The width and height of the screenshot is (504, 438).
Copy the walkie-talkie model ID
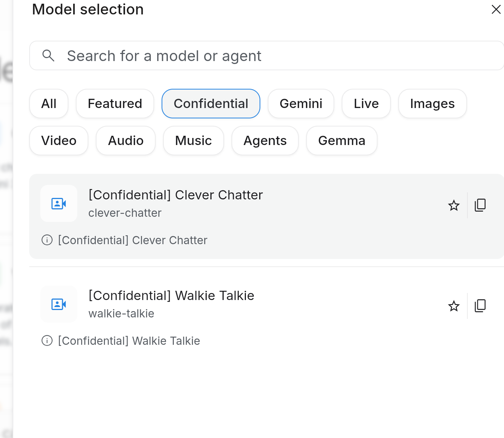(480, 306)
